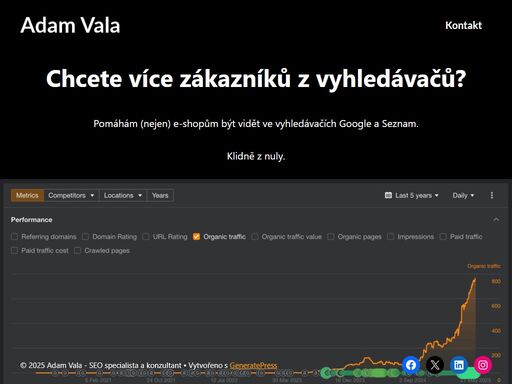Click the Performance section heading

pyautogui.click(x=31, y=220)
